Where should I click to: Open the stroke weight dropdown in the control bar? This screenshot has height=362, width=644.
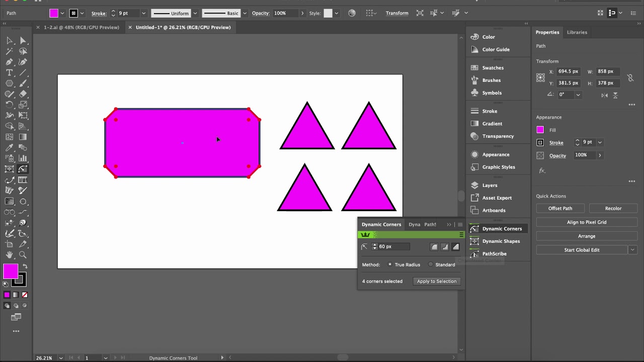point(143,13)
